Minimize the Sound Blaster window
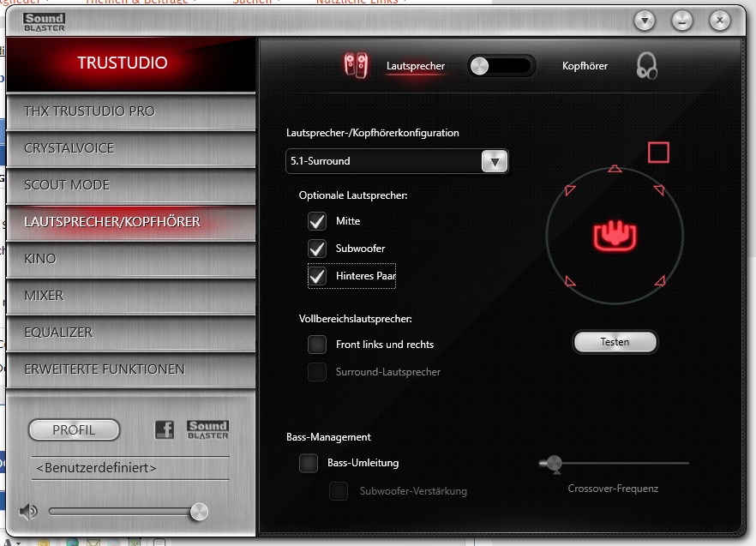This screenshot has width=756, height=546. 682,21
